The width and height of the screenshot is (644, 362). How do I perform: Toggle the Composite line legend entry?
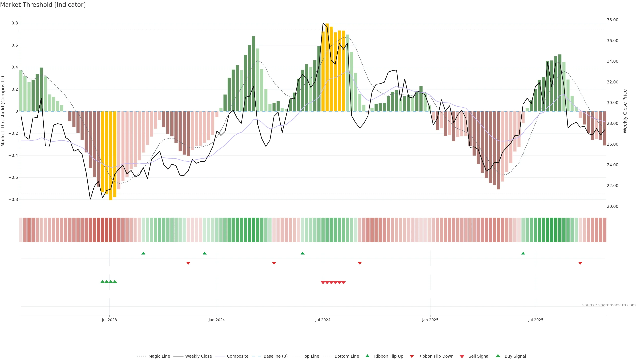[237, 356]
